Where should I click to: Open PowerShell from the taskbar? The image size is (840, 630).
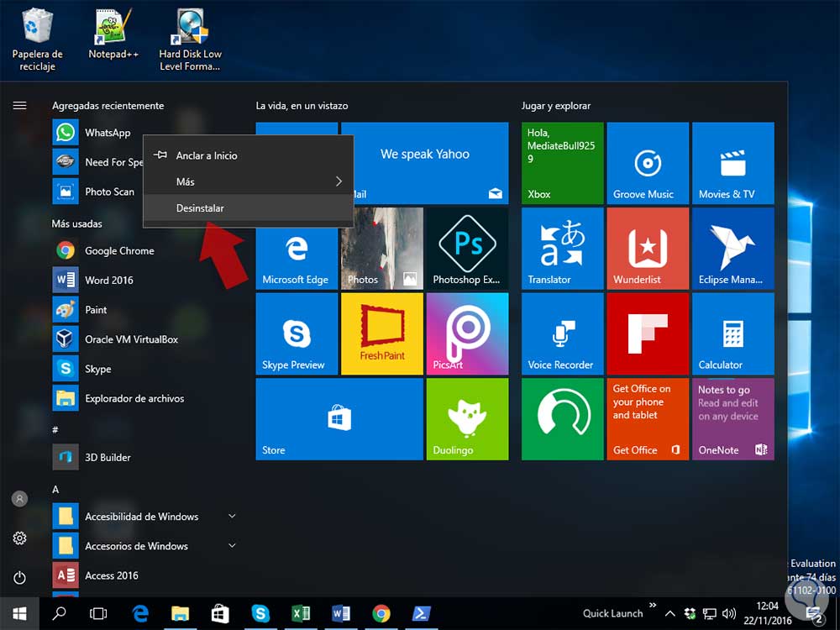click(422, 613)
